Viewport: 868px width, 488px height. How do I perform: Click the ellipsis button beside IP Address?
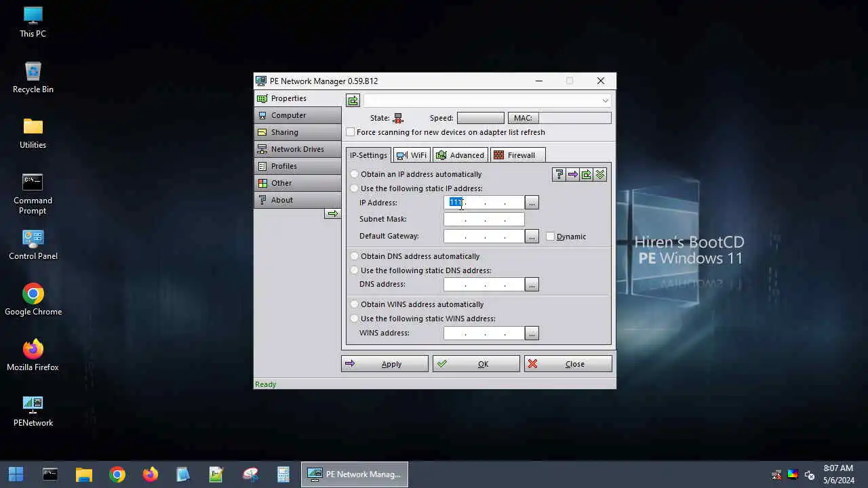pos(532,203)
